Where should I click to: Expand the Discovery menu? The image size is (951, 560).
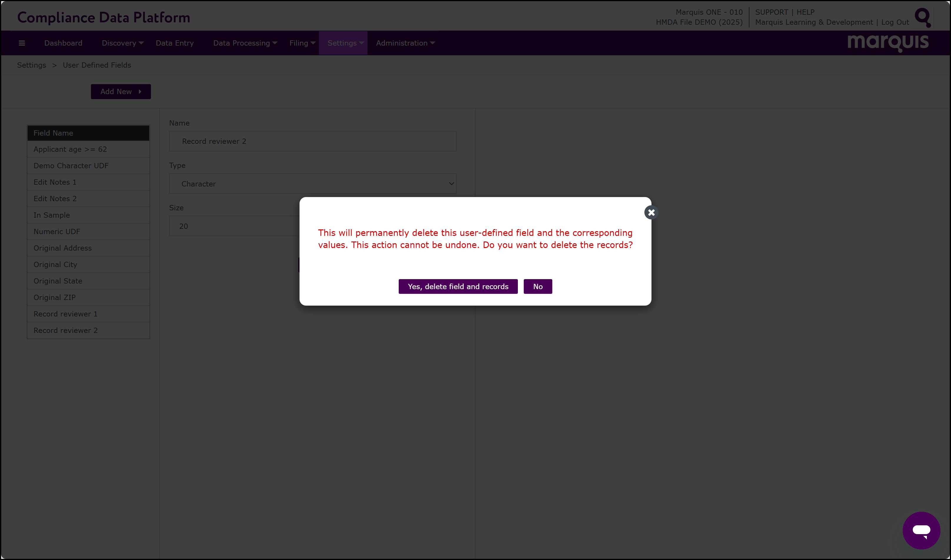(122, 43)
